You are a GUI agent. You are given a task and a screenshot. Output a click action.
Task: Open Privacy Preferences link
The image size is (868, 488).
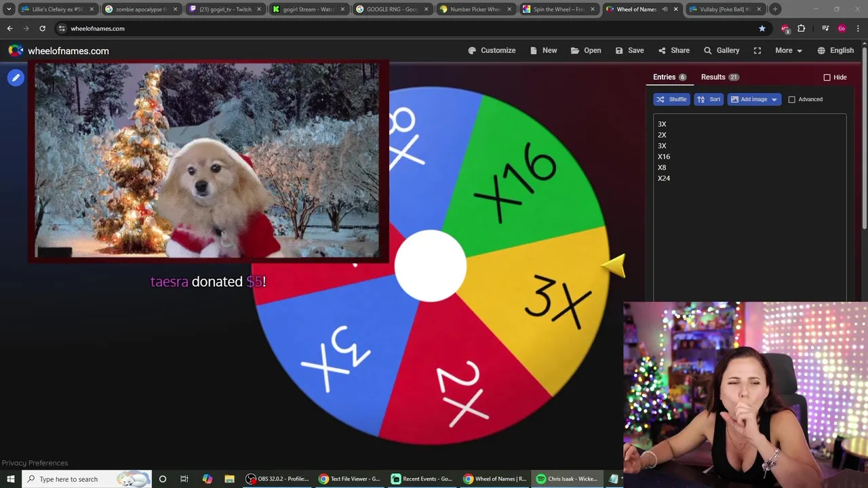point(35,463)
